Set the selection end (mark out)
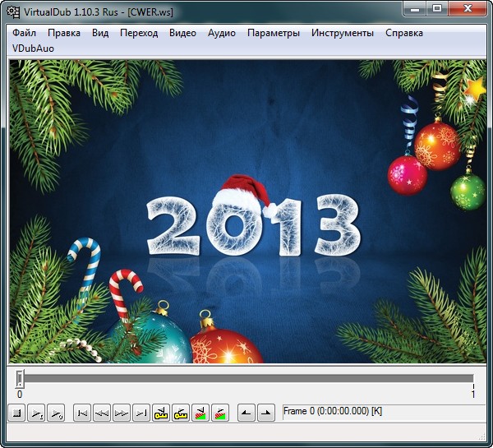Image resolution: width=493 pixels, height=448 pixels. pos(265,413)
